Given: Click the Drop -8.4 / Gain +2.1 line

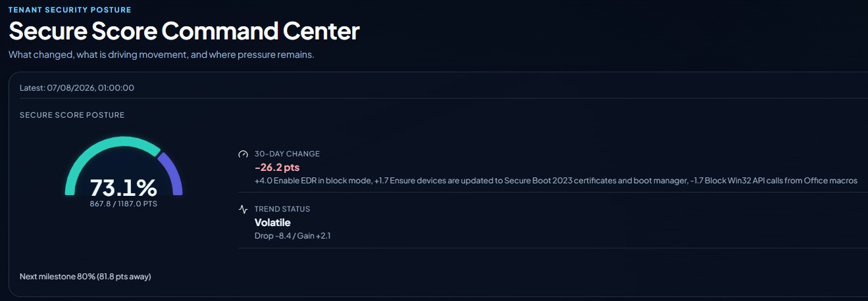Looking at the screenshot, I should pyautogui.click(x=292, y=236).
